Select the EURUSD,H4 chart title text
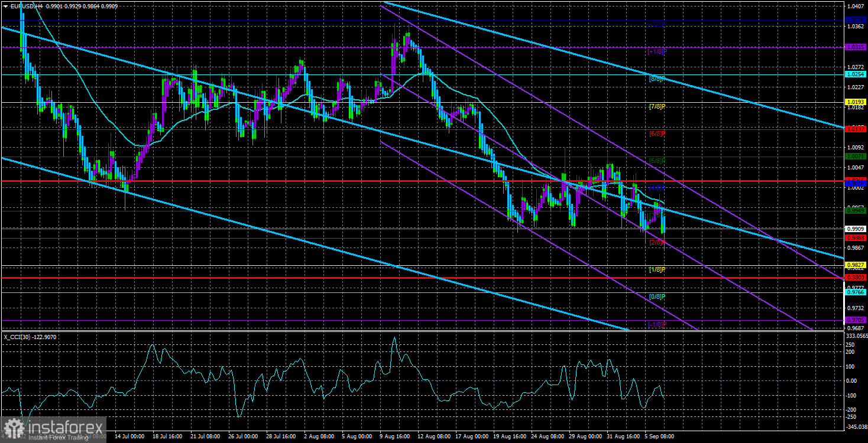The height and width of the screenshot is (443, 868). (x=25, y=6)
